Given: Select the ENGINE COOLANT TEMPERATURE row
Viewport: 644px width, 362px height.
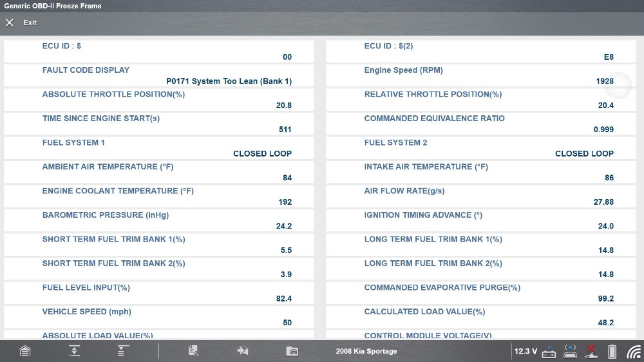Looking at the screenshot, I should coord(158,196).
